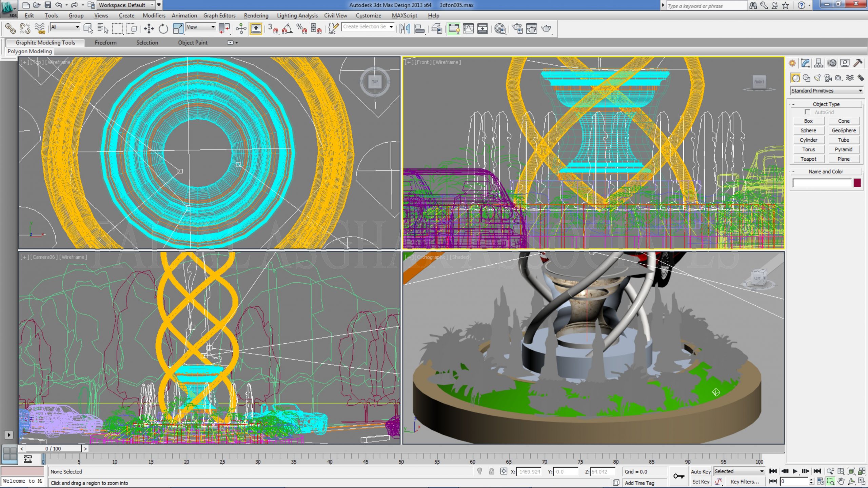Open the Modify panel tab
The width and height of the screenshot is (868, 488).
point(805,63)
